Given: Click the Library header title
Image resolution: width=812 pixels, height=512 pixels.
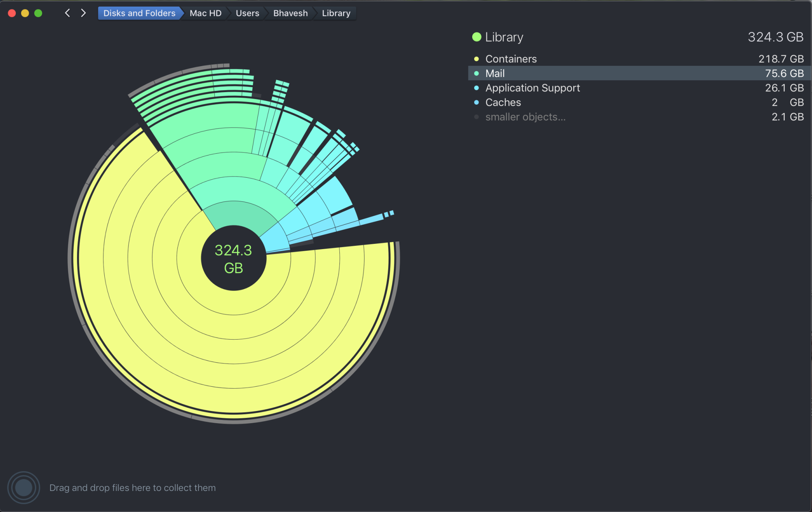Looking at the screenshot, I should [504, 37].
